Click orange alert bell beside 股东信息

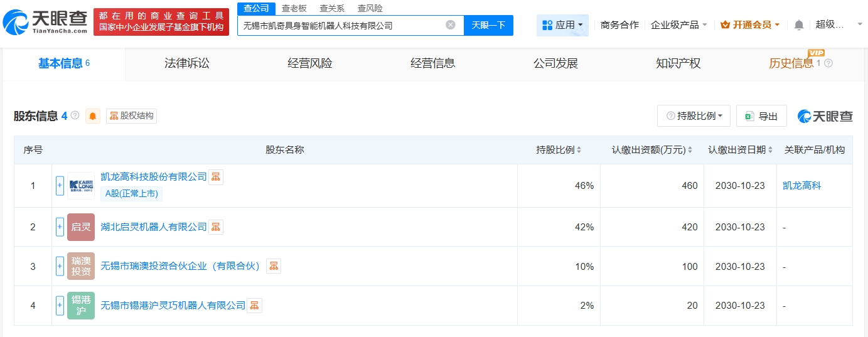tap(93, 116)
